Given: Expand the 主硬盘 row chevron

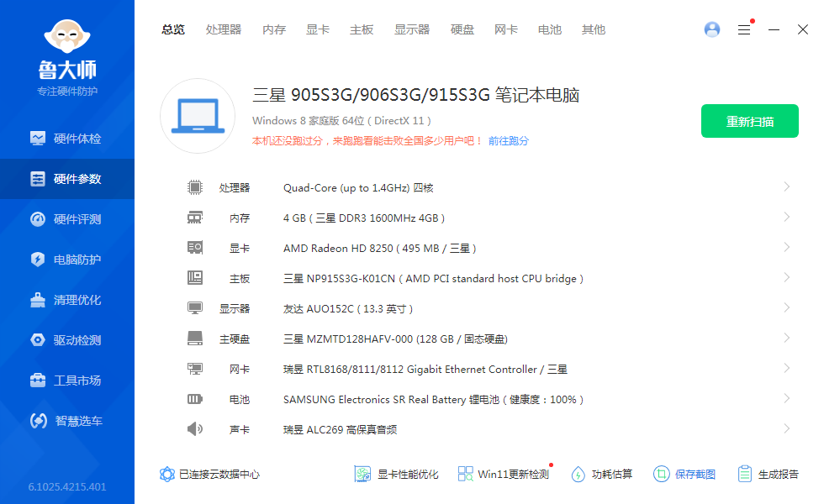Looking at the screenshot, I should pos(787,338).
